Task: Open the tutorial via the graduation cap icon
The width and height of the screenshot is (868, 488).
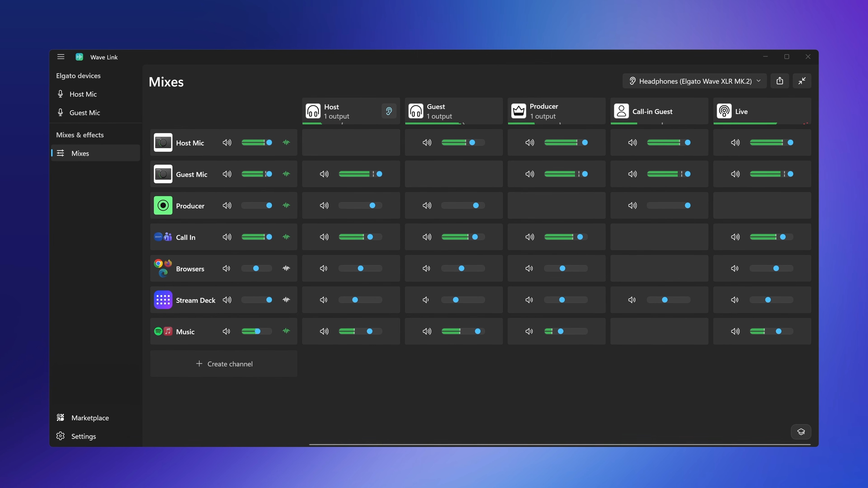Action: click(801, 432)
